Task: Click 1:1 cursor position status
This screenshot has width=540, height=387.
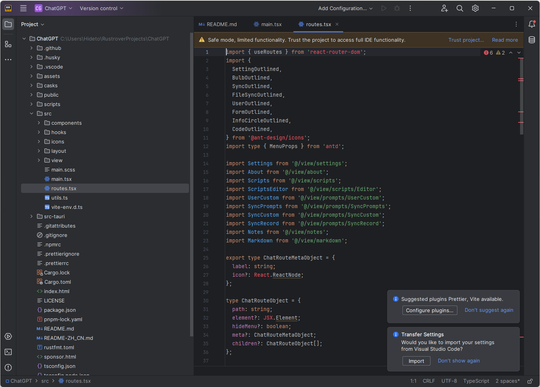Action: coord(413,381)
